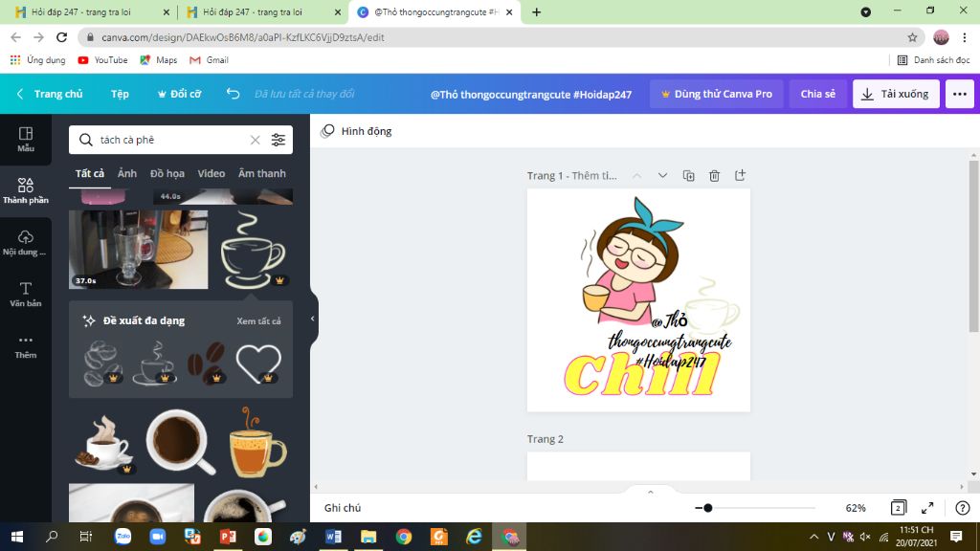
Task: Open the more options menu in top toolbar
Action: [960, 93]
